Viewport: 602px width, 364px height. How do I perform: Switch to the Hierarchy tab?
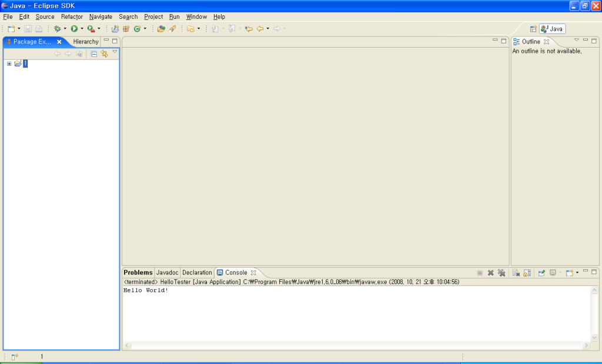[x=86, y=42]
